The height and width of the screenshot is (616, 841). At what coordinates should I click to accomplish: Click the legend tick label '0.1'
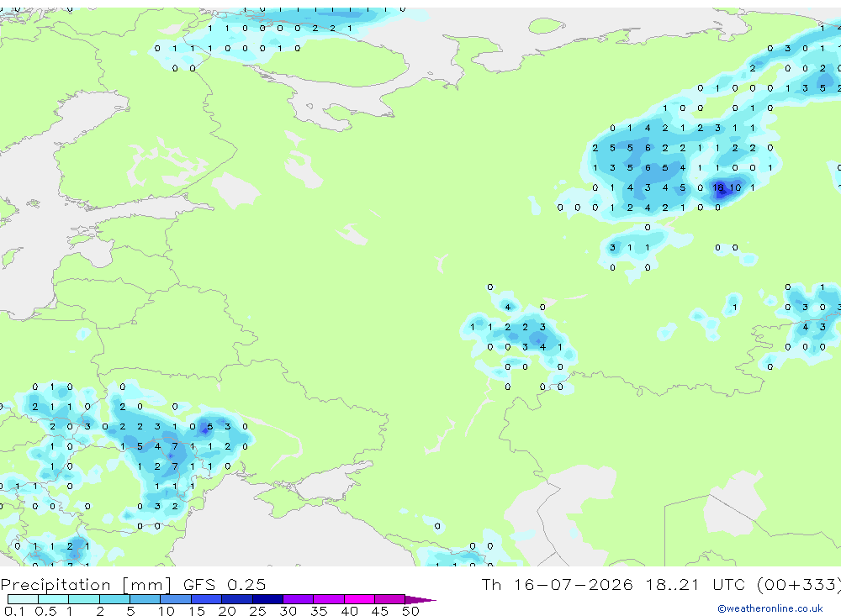pos(14,611)
